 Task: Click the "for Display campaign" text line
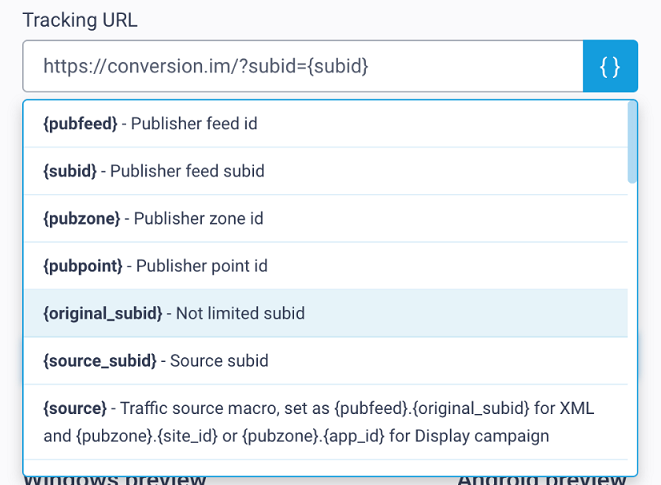469,436
